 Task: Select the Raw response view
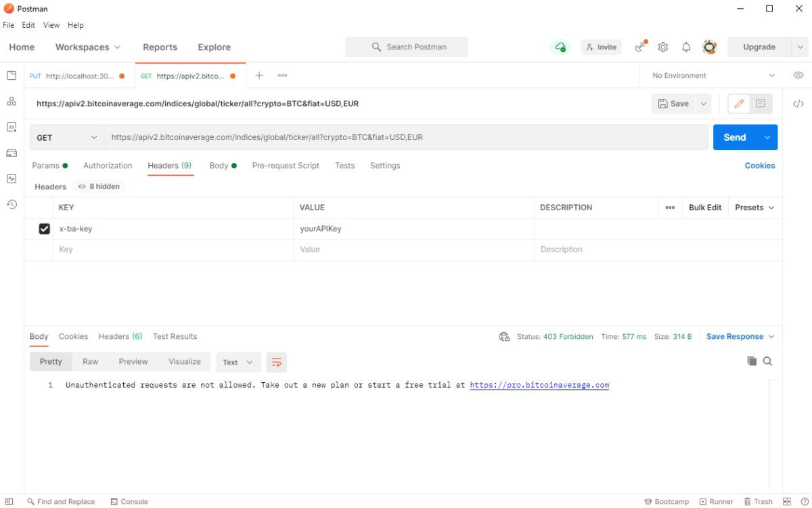point(91,362)
